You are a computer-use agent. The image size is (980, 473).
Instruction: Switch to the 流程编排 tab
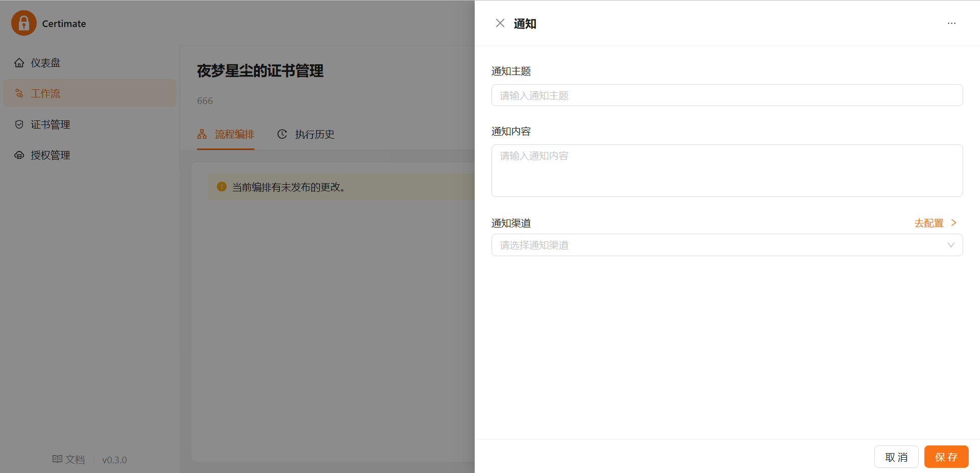pyautogui.click(x=226, y=134)
